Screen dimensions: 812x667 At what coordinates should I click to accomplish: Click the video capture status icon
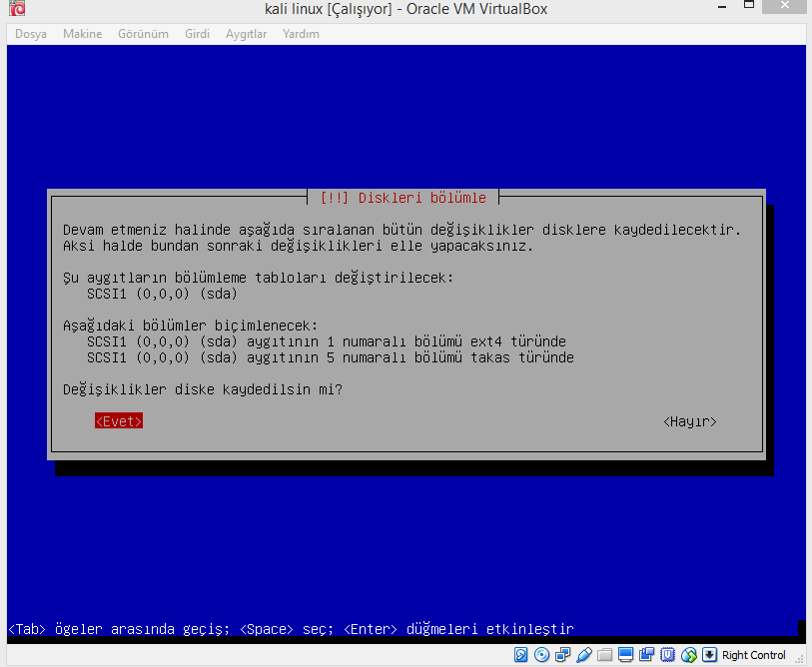coord(647,655)
